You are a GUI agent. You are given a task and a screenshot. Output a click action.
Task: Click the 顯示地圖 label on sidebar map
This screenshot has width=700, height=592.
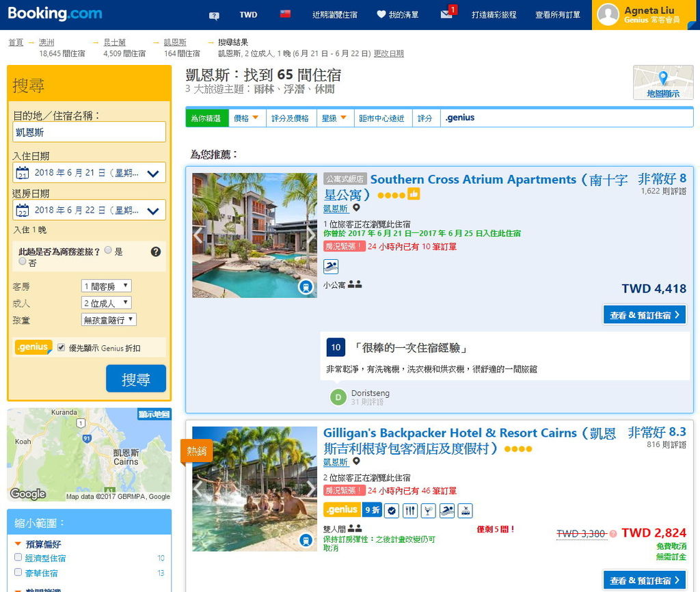click(154, 414)
